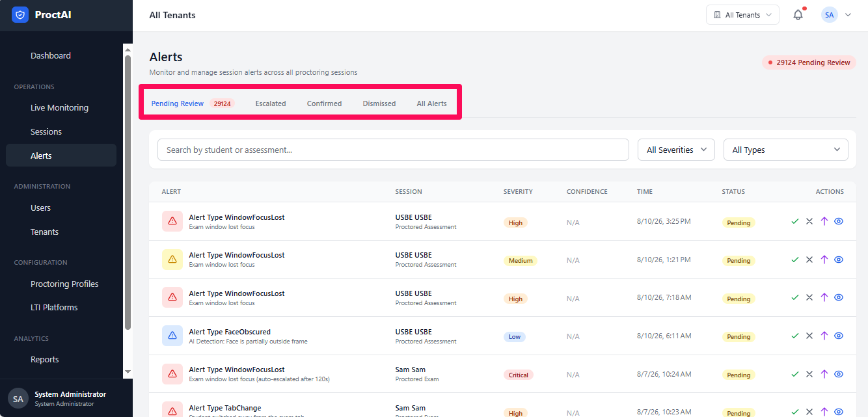Image resolution: width=868 pixels, height=417 pixels.
Task: Click the ProctAI shield logo icon
Action: [x=20, y=14]
